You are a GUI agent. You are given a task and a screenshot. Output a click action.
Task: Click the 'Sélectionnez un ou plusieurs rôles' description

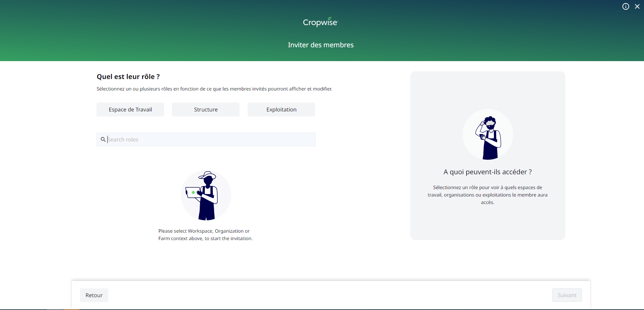pos(214,89)
